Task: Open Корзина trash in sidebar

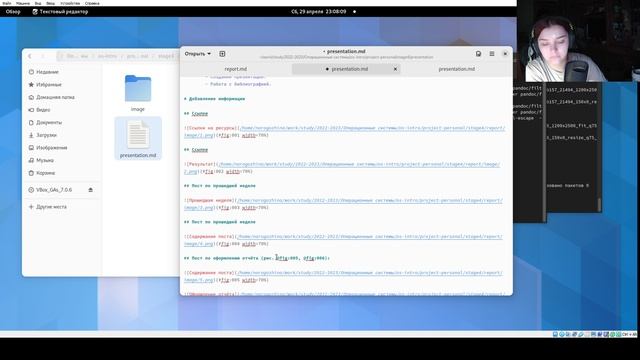Action: click(42, 173)
